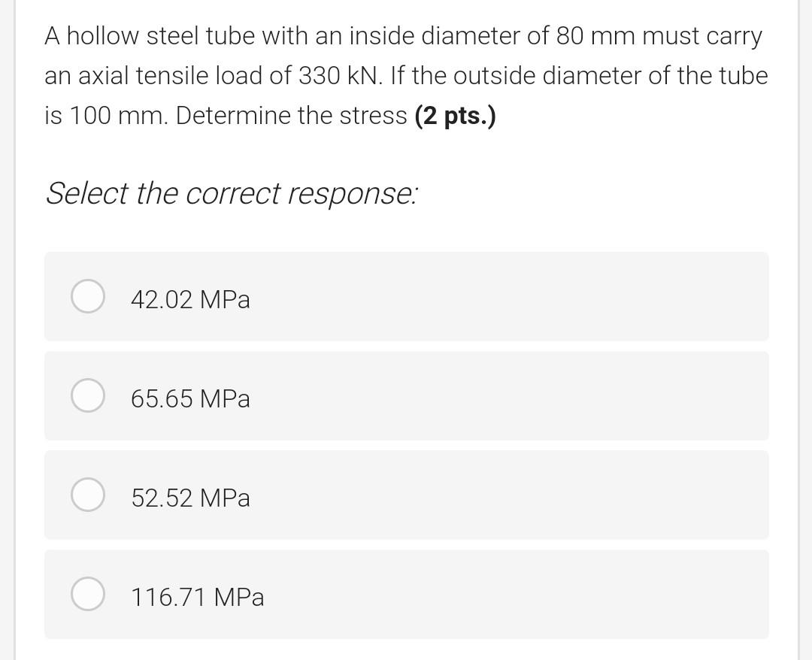
Task: Click the first answer option row
Action: pyautogui.click(x=407, y=296)
